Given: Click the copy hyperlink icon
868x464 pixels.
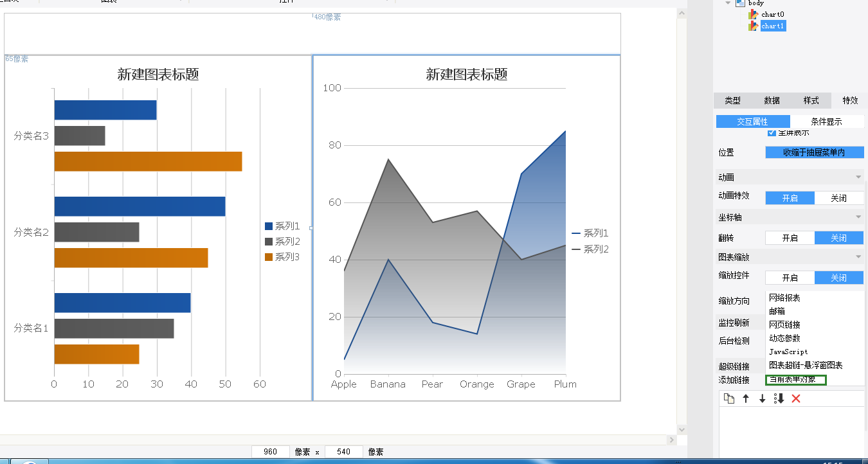Looking at the screenshot, I should [729, 398].
